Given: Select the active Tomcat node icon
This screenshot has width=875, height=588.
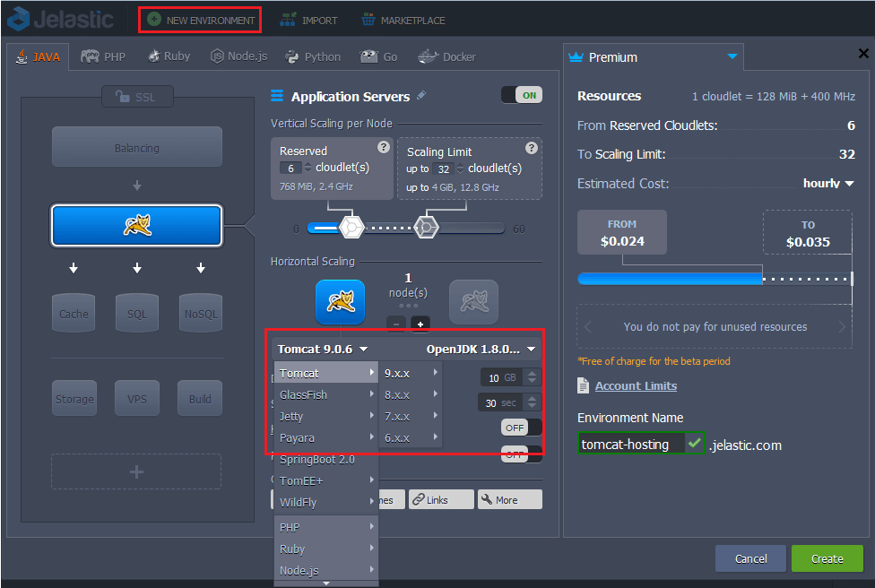Looking at the screenshot, I should point(341,302).
